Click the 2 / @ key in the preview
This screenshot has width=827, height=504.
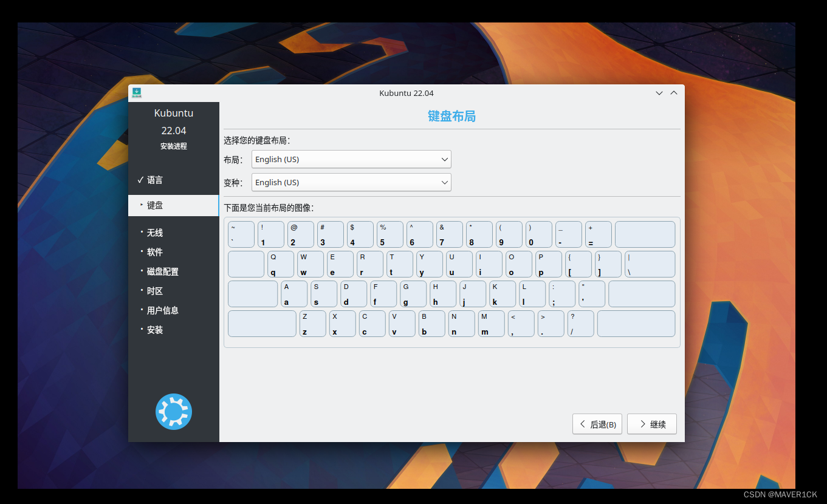pyautogui.click(x=301, y=234)
